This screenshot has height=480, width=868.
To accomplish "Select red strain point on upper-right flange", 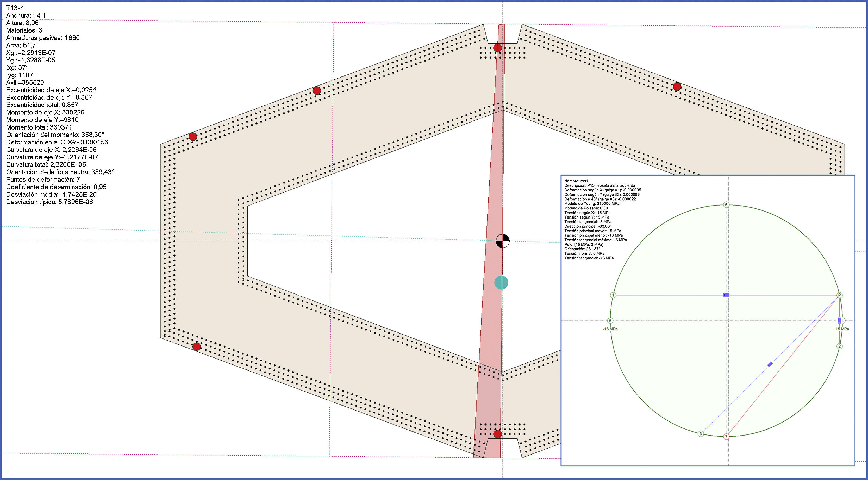I will (x=677, y=87).
